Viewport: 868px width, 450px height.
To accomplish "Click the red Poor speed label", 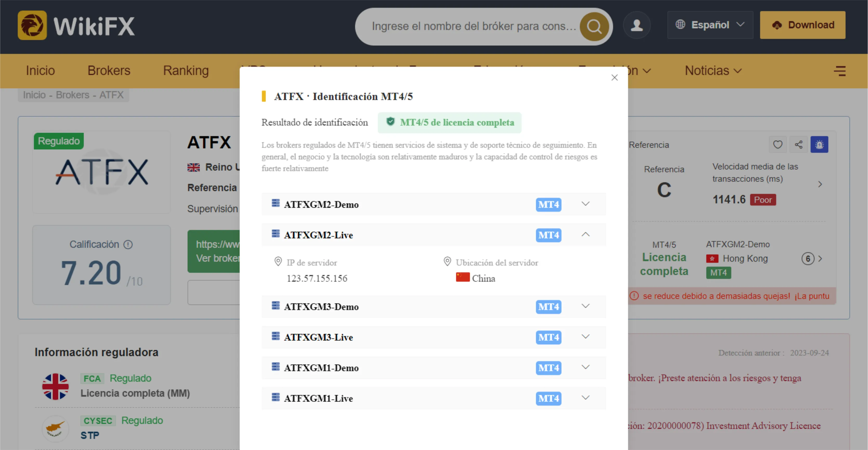I will click(763, 200).
